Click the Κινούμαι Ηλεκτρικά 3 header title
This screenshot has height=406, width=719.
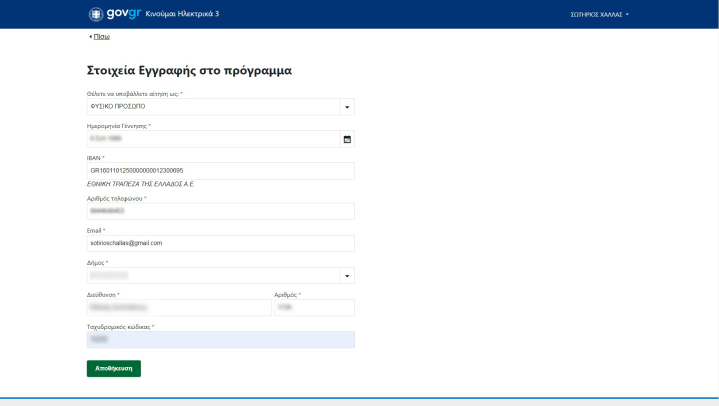182,14
